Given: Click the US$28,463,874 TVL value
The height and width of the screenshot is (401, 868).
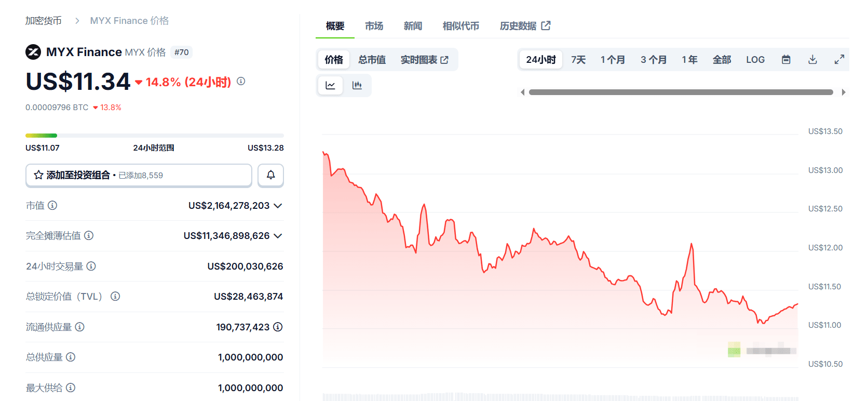Looking at the screenshot, I should pyautogui.click(x=248, y=297).
